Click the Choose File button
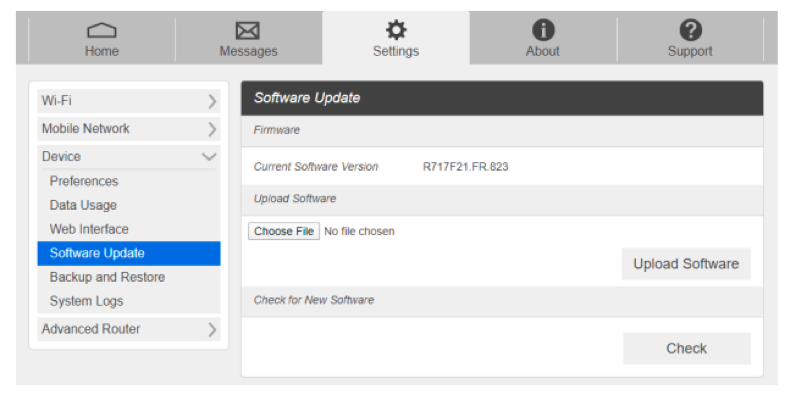The height and width of the screenshot is (400, 807). [284, 231]
